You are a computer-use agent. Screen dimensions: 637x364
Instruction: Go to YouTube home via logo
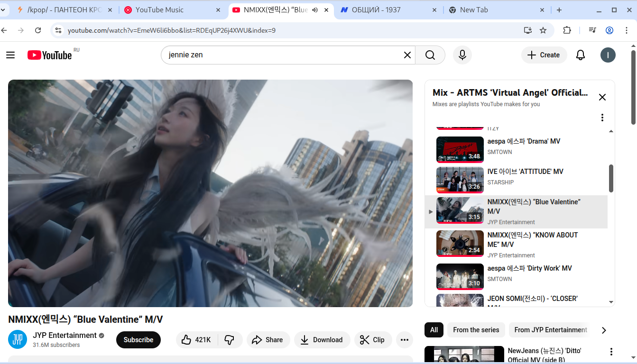click(49, 55)
